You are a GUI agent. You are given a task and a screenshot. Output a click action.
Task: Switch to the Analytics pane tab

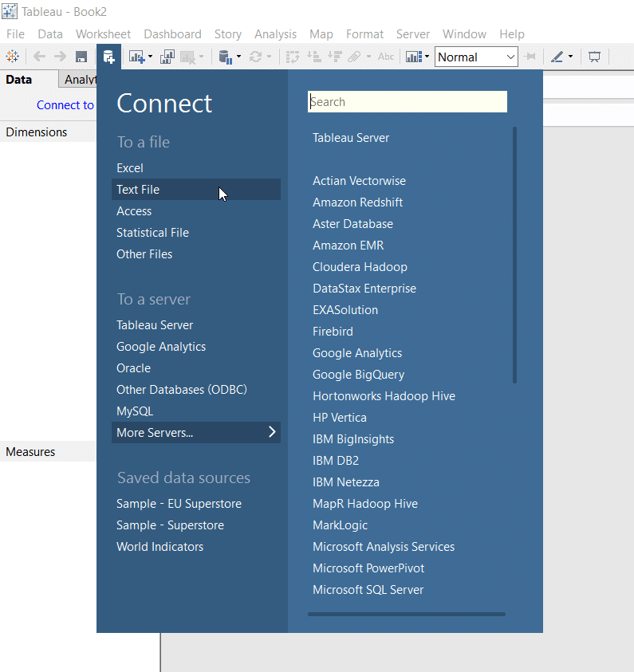[x=78, y=80]
